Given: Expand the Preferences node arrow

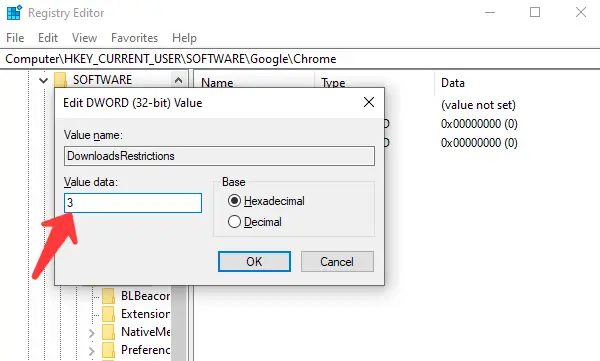Looking at the screenshot, I should 91,351.
